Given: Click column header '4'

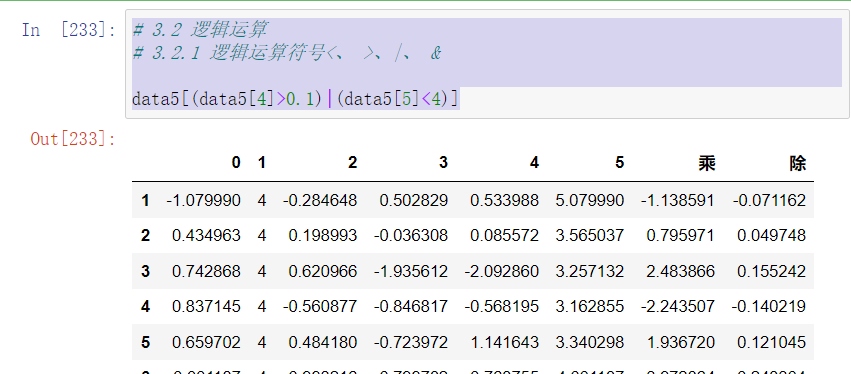Looking at the screenshot, I should coord(534,163).
